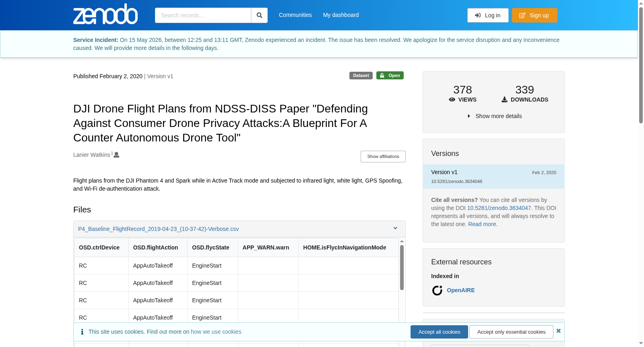Image resolution: width=644 pixels, height=347 pixels.
Task: Dismiss the cookie banner with the X
Action: click(558, 331)
